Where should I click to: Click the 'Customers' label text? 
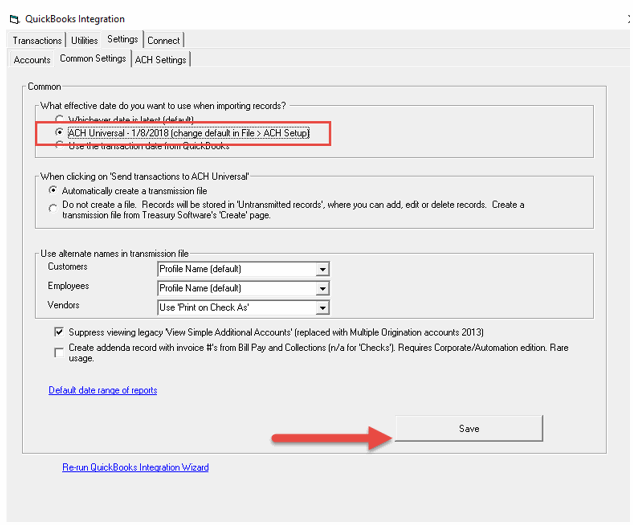(x=67, y=267)
